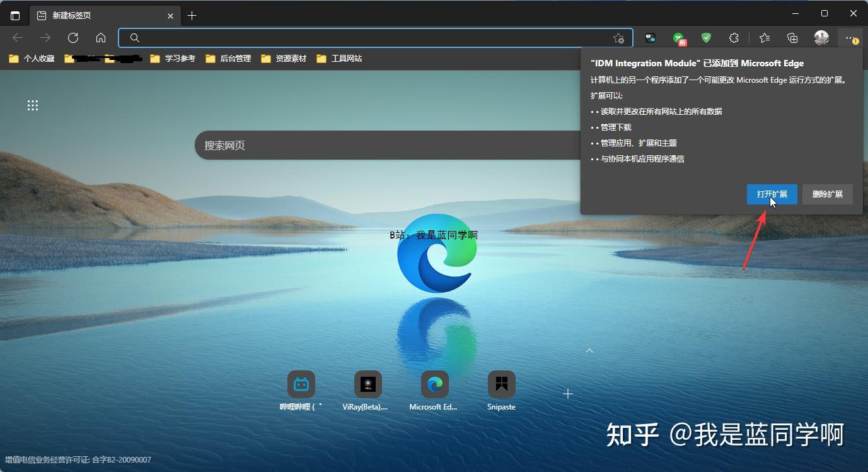Open the user profile avatar
The image size is (868, 472).
(x=821, y=38)
